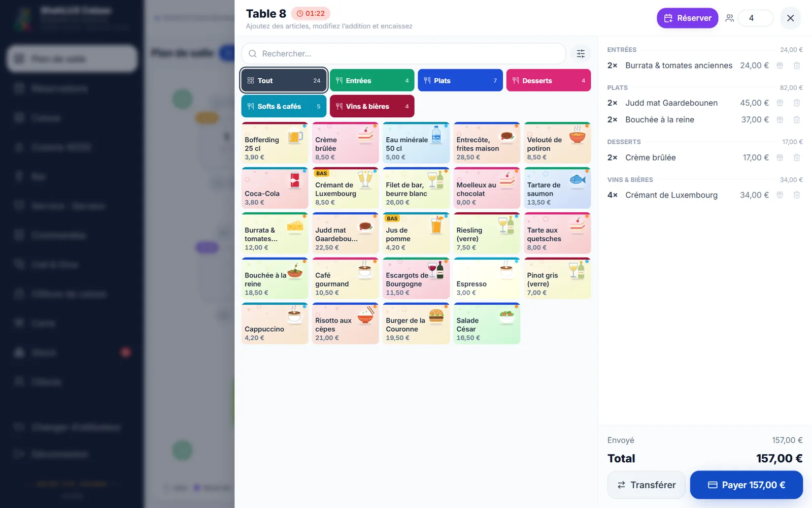Filter menu by Entrées category
Image resolution: width=812 pixels, height=508 pixels.
point(372,80)
